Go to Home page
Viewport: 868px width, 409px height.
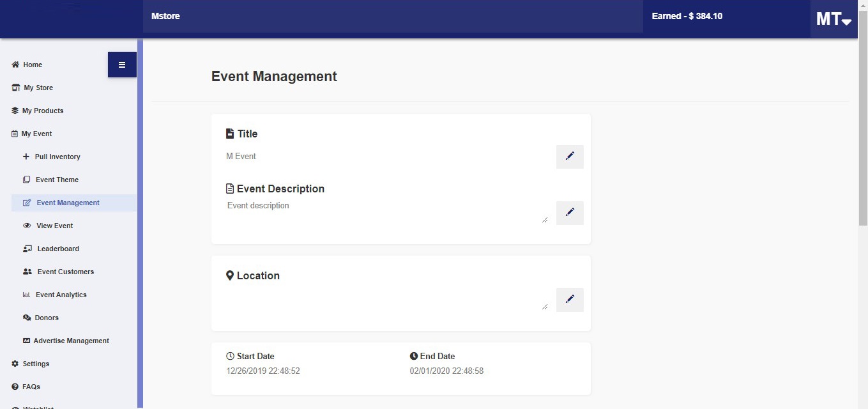(33, 65)
